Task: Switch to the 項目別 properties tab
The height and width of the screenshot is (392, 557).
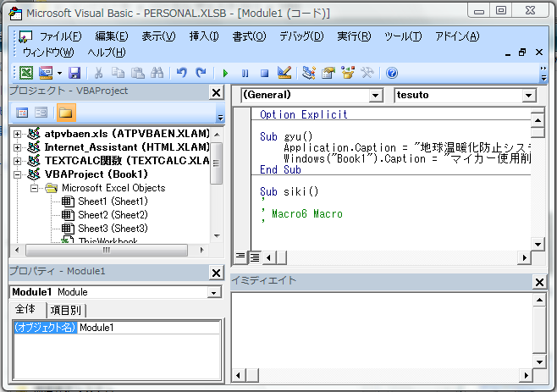Action: (66, 310)
